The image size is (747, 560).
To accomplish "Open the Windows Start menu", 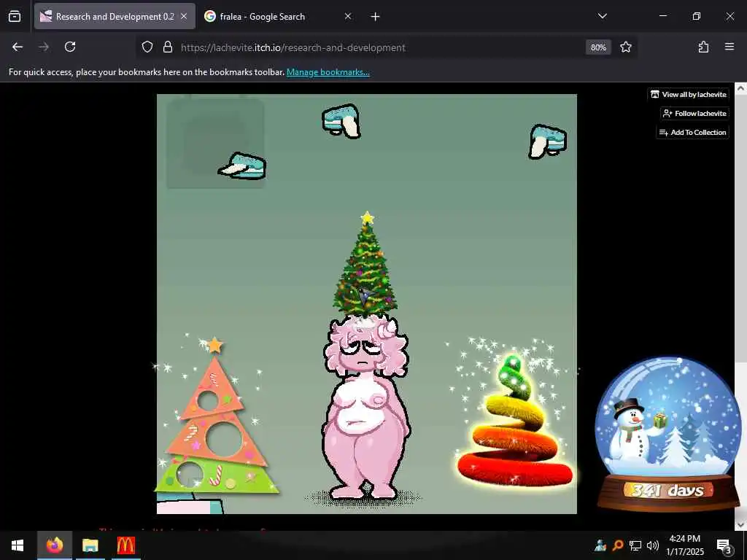I will point(18,545).
